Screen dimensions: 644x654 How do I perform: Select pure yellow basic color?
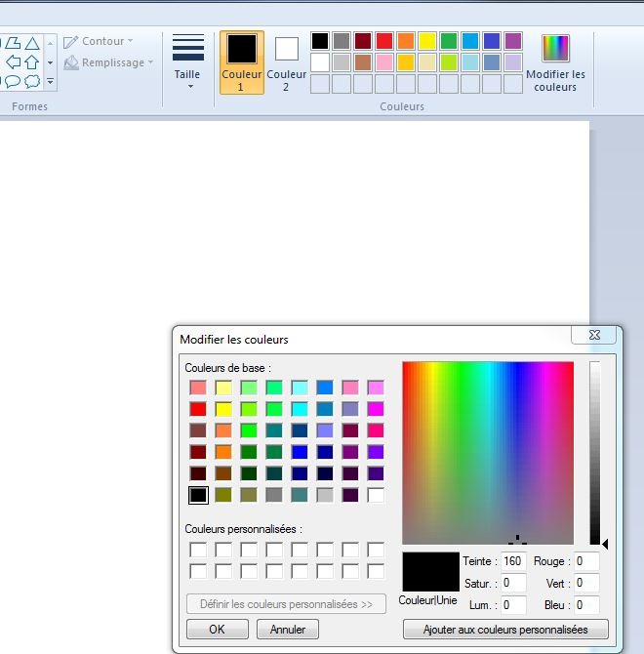tap(223, 409)
